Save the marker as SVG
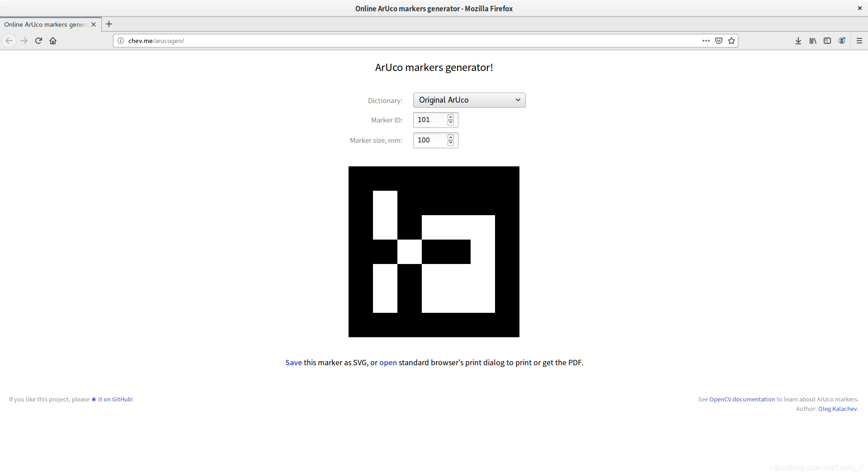 [x=293, y=363]
